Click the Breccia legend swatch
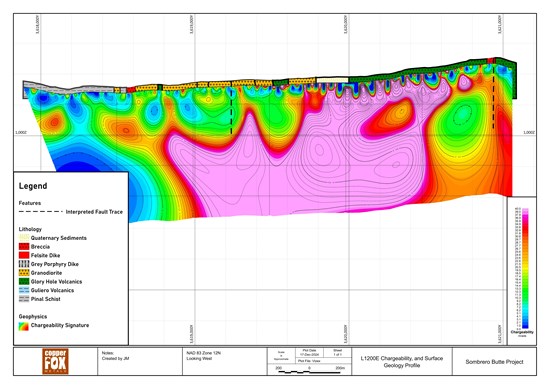Image resolution: width=550 pixels, height=389 pixels. click(x=24, y=247)
